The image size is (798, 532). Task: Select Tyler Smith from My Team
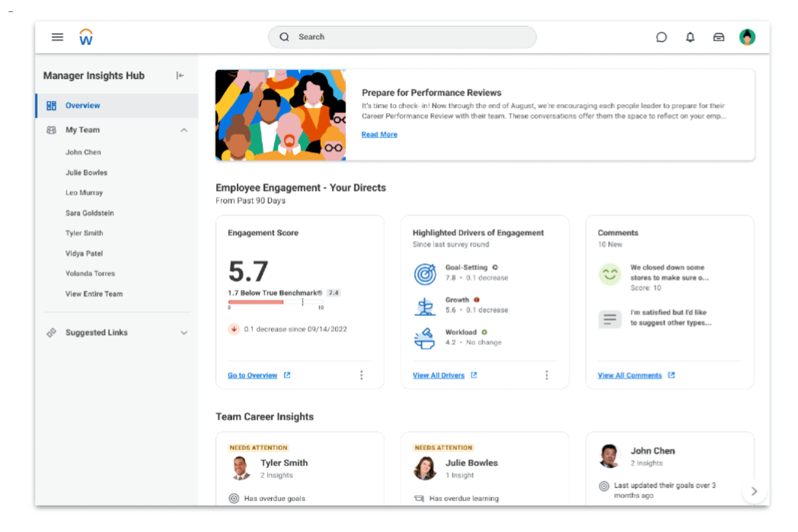pyautogui.click(x=84, y=233)
